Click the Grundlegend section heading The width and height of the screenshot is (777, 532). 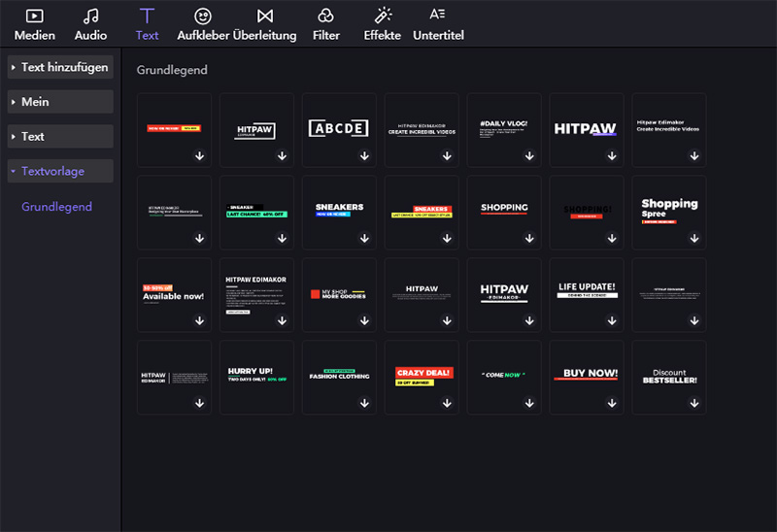[172, 70]
